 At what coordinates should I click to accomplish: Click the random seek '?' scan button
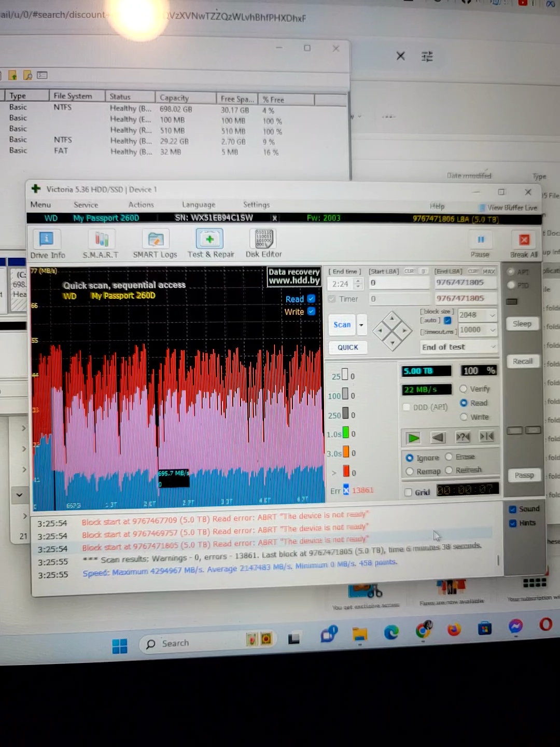tap(463, 437)
